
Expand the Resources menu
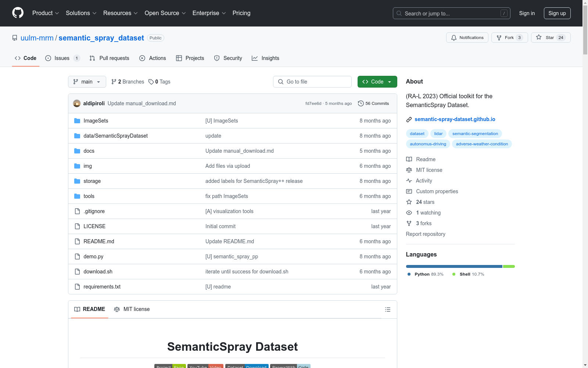(x=121, y=13)
